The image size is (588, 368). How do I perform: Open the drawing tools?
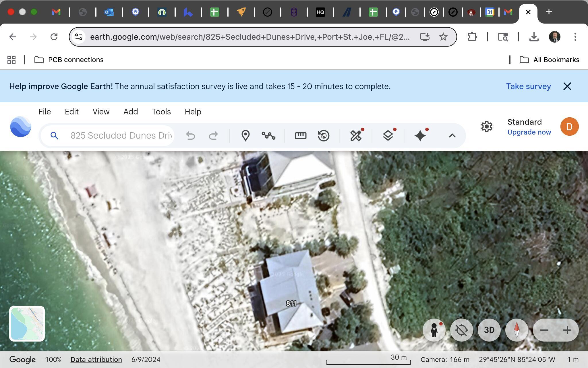(x=356, y=135)
